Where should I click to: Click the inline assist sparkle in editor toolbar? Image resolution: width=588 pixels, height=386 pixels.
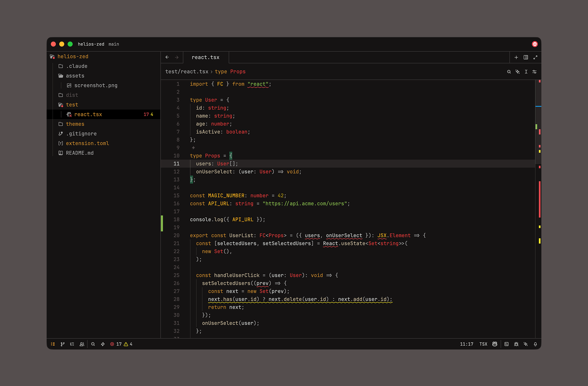(517, 72)
